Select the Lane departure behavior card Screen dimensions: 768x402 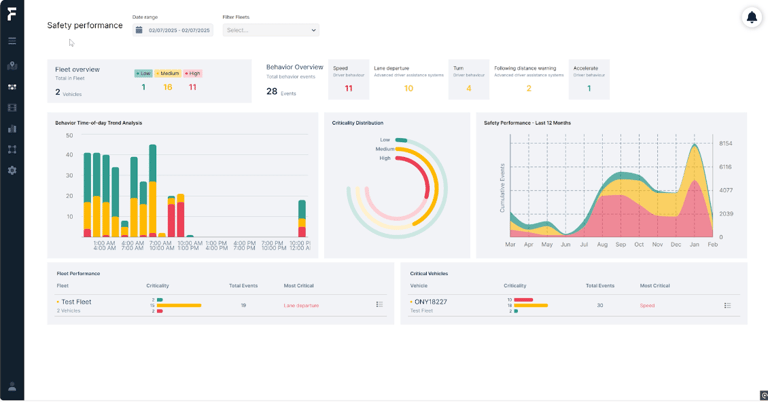tap(408, 79)
